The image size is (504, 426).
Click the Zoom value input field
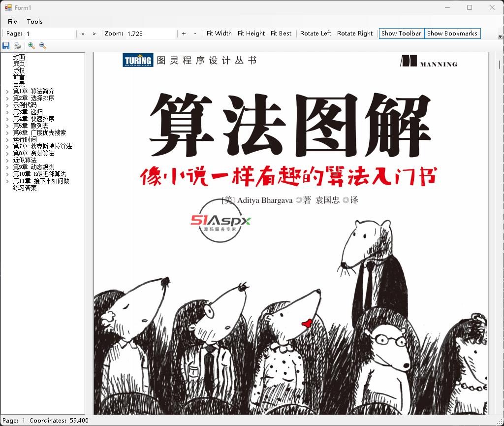click(151, 33)
